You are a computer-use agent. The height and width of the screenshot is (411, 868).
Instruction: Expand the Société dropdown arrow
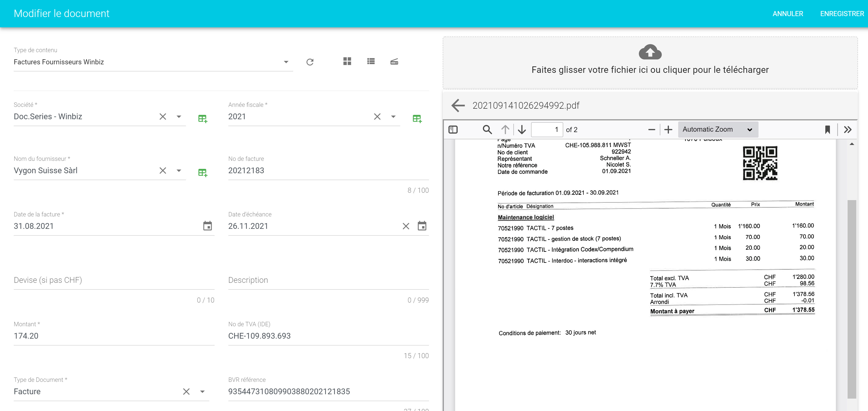(x=179, y=117)
